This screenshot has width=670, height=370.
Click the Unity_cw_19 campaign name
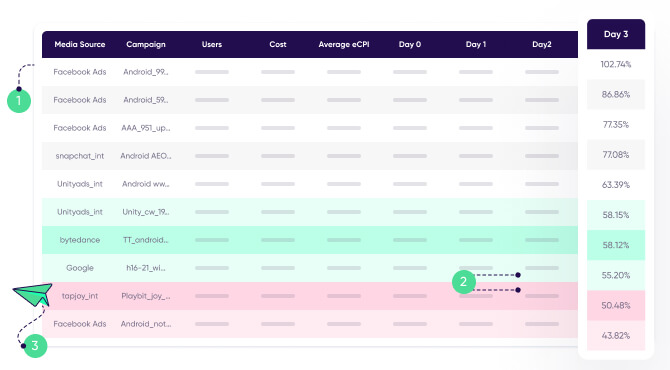(x=146, y=212)
